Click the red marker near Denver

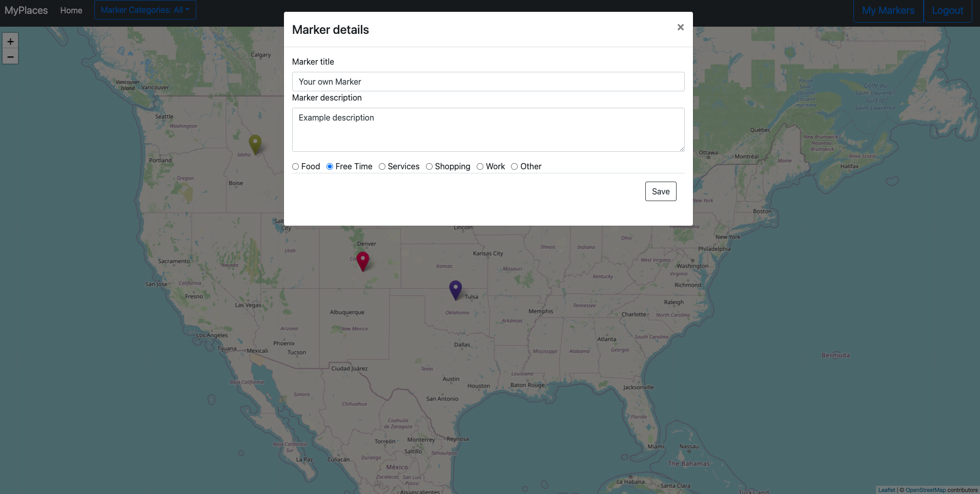coord(363,261)
